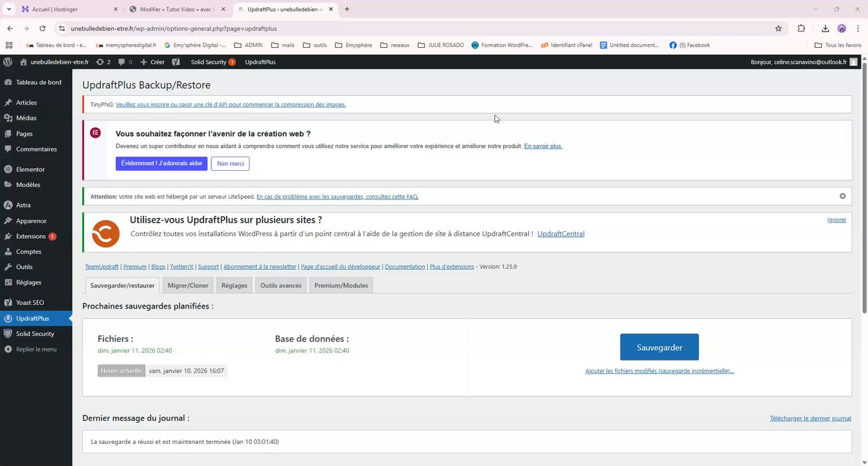Viewport: 868px width, 466px height.
Task: Select the Premium/Modules tab
Action: click(x=341, y=285)
